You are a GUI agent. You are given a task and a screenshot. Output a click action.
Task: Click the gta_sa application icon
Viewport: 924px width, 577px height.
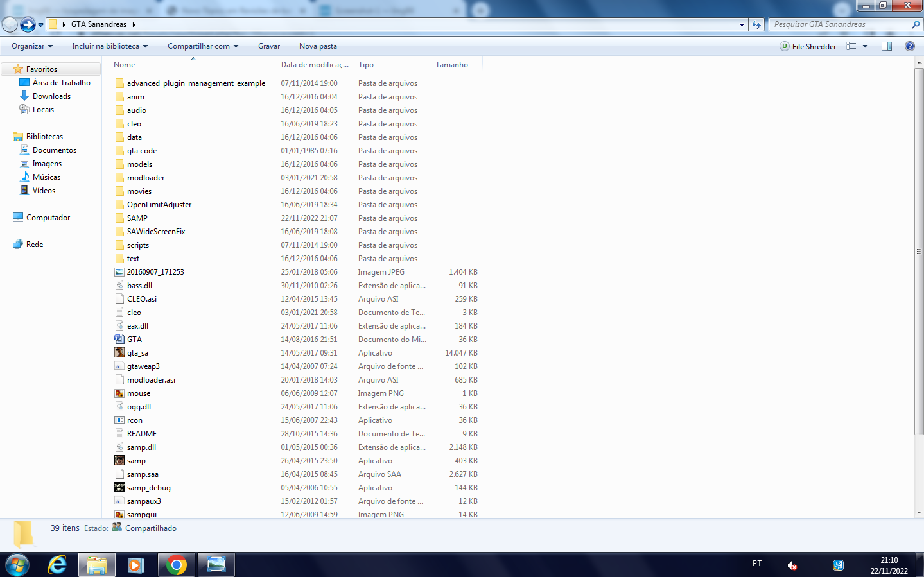[119, 353]
